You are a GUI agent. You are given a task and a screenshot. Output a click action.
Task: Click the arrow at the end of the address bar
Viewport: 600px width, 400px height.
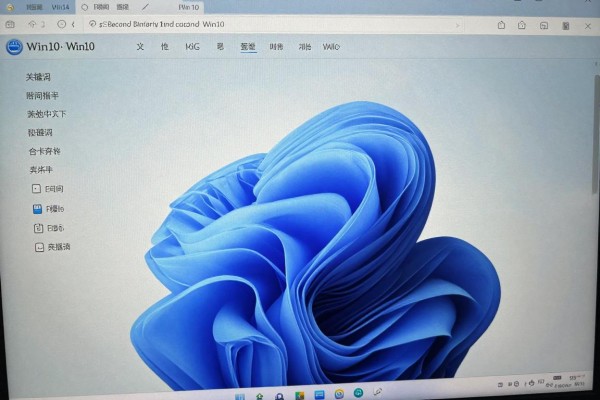tap(457, 26)
